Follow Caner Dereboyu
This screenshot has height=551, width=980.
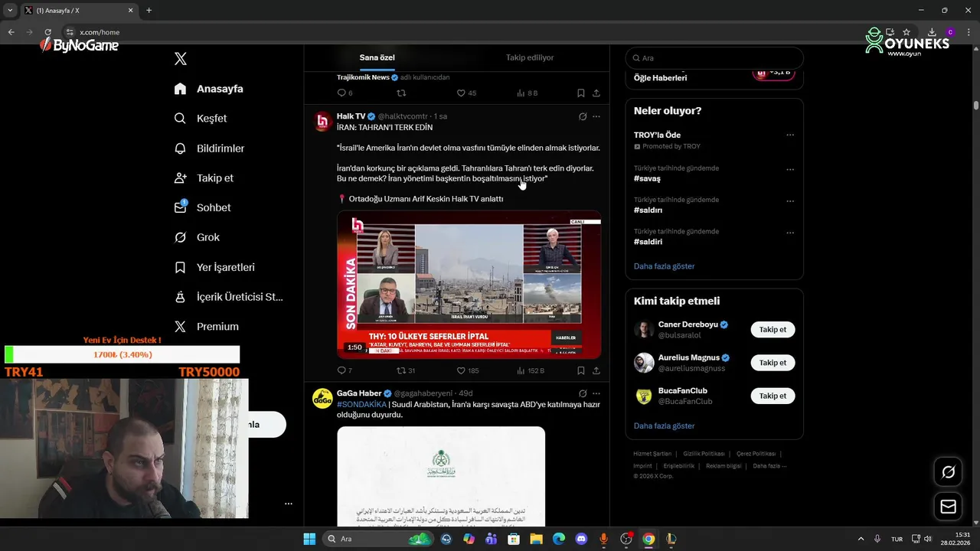click(773, 330)
